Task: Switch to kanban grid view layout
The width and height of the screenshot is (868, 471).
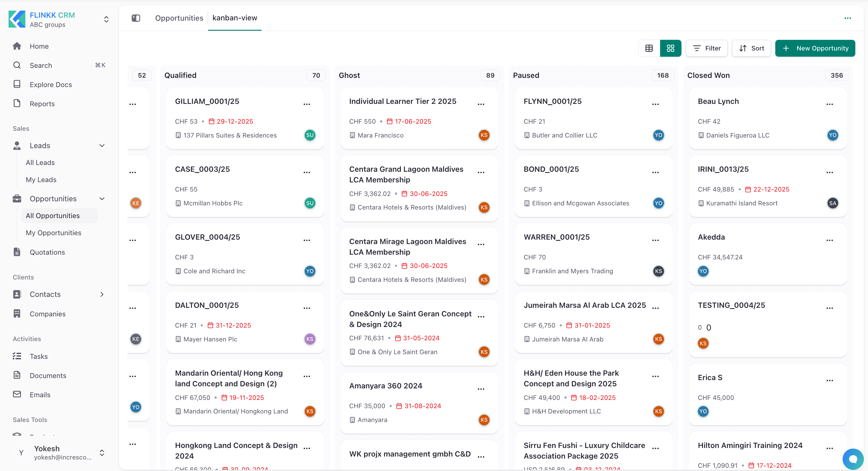Action: point(670,48)
